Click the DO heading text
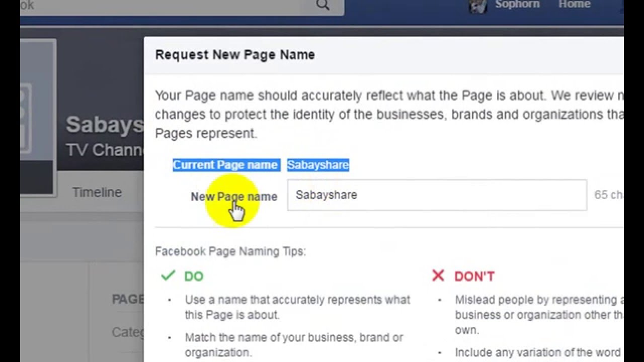Screen dimensions: 644x362 194,277
